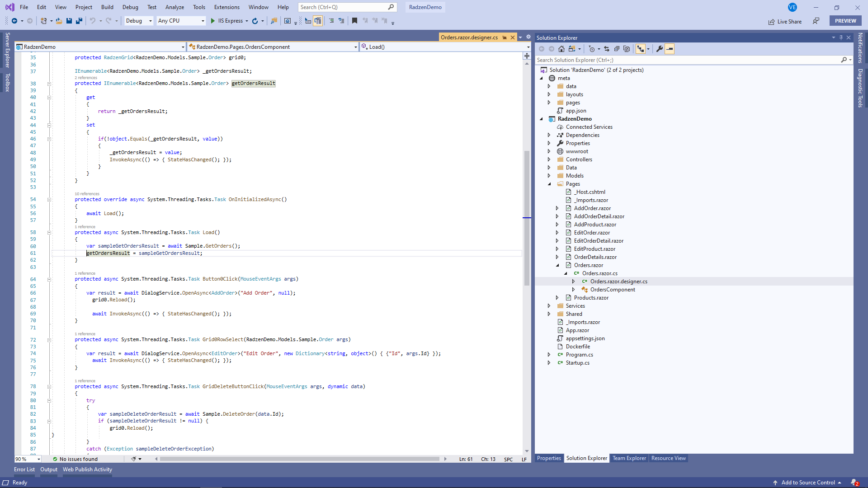
Task: Click the Search (Ctrl+Q) box
Action: [347, 7]
